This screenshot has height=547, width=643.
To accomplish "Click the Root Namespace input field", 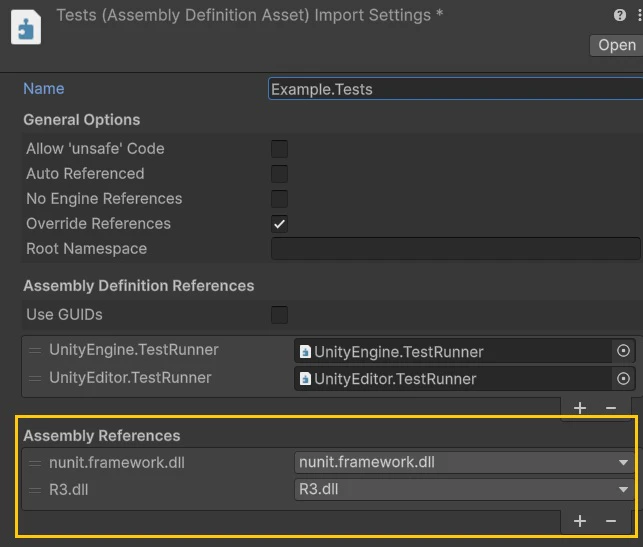I will click(x=455, y=249).
